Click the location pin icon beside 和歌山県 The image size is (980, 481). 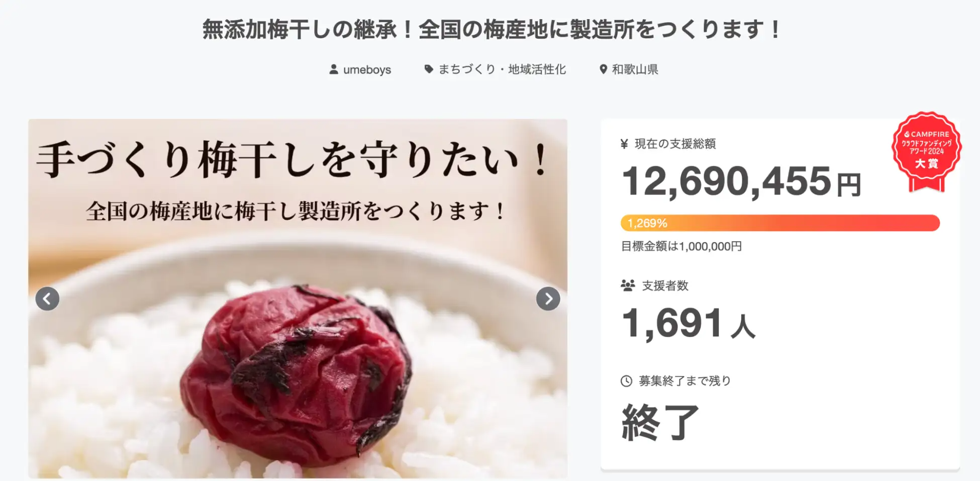click(x=603, y=69)
